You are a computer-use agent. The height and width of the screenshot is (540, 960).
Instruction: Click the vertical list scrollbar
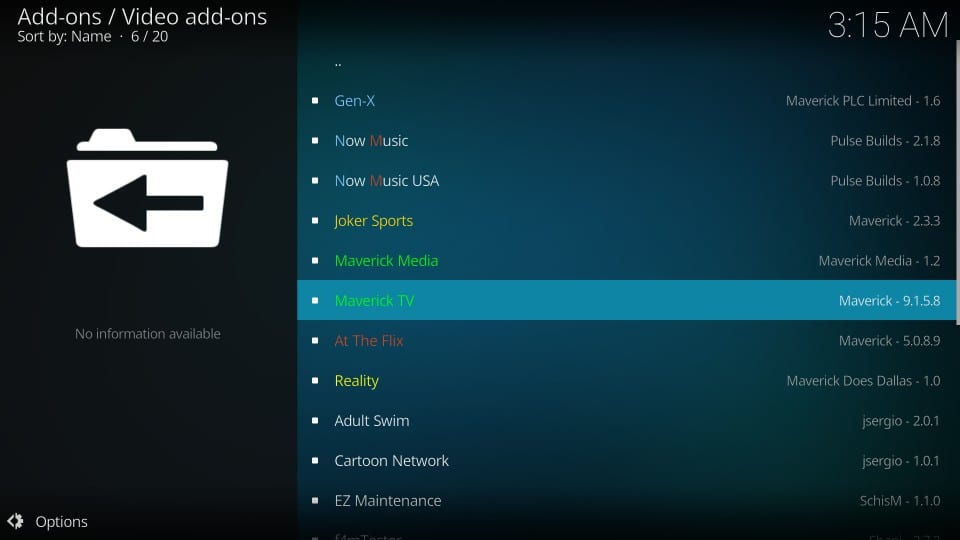[x=958, y=181]
